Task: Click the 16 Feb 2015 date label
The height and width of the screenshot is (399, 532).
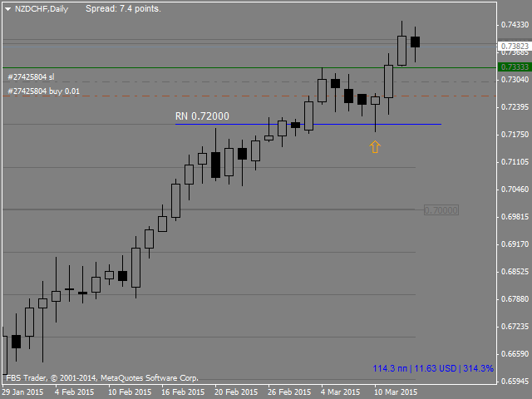Action: (183, 392)
